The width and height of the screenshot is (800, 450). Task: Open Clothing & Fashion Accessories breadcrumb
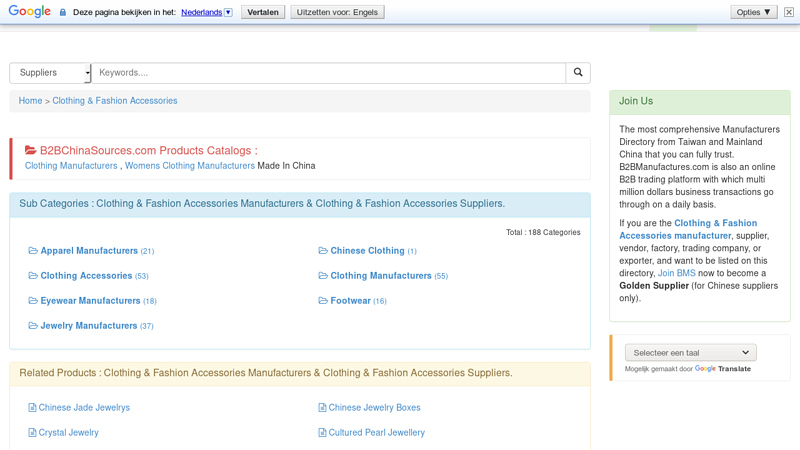(115, 101)
